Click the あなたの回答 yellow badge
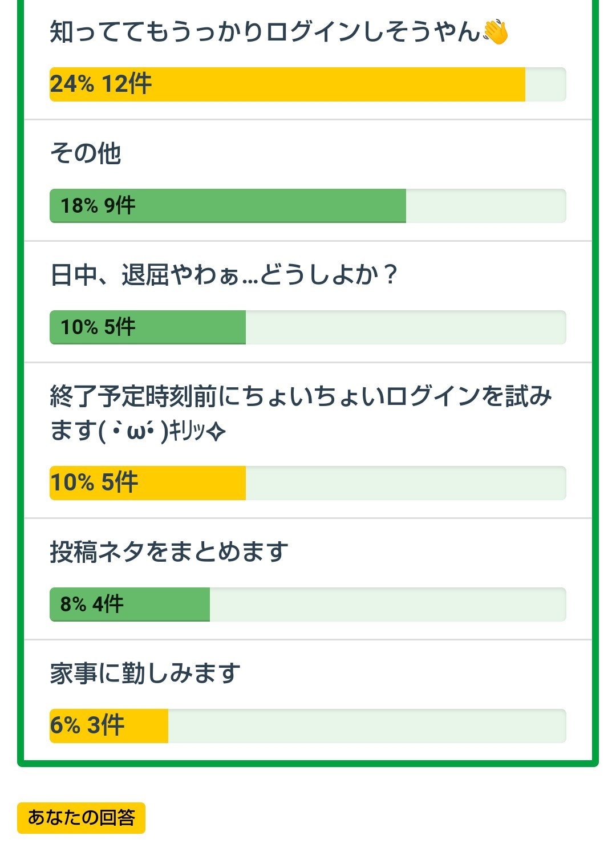 81,818
